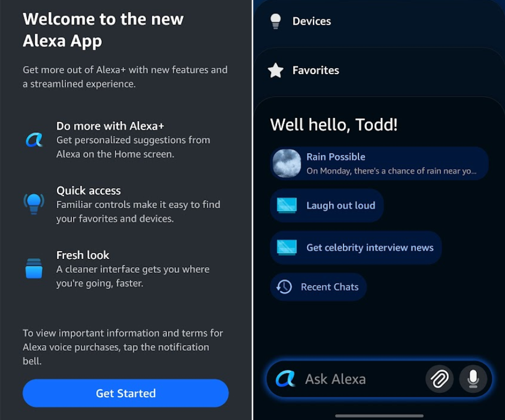Viewport: 505px width, 420px height.
Task: Click the Recent Chats history clock icon
Action: [284, 287]
